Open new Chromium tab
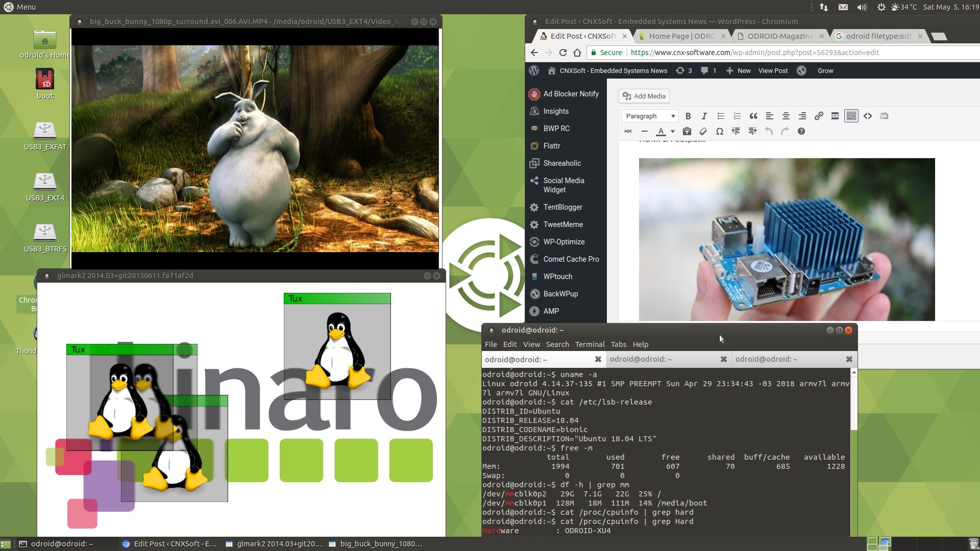The image size is (980, 551). click(x=939, y=36)
